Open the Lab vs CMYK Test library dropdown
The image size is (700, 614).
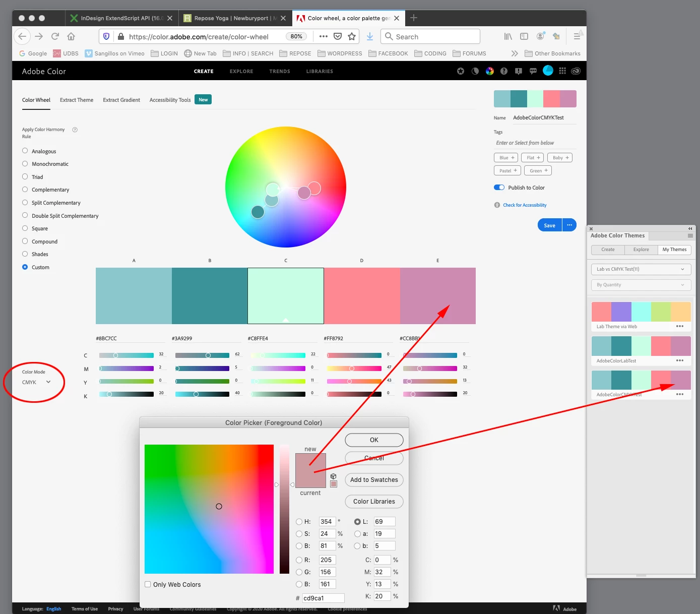coord(641,269)
